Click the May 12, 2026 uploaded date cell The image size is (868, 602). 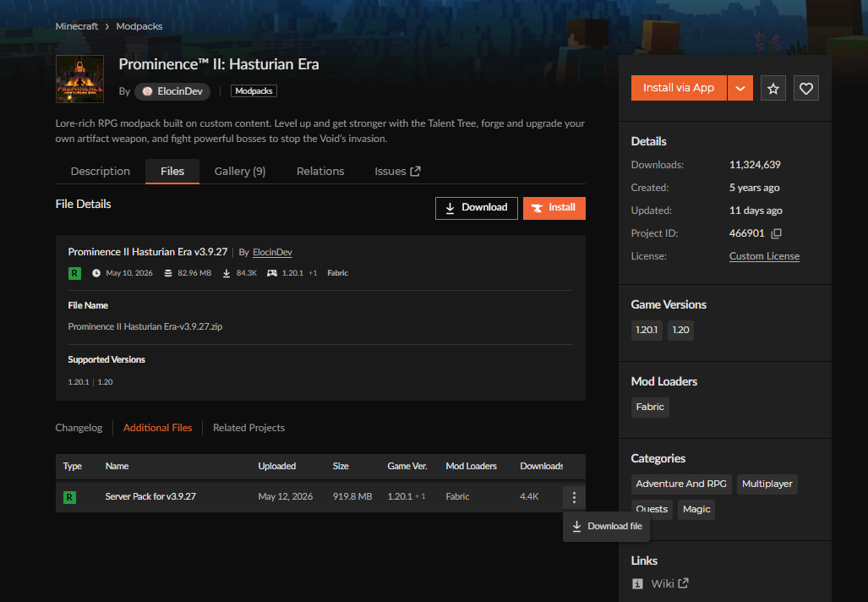point(285,497)
